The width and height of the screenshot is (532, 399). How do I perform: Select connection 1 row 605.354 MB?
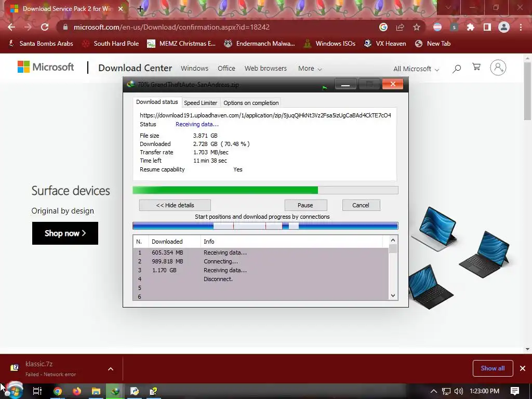261,252
